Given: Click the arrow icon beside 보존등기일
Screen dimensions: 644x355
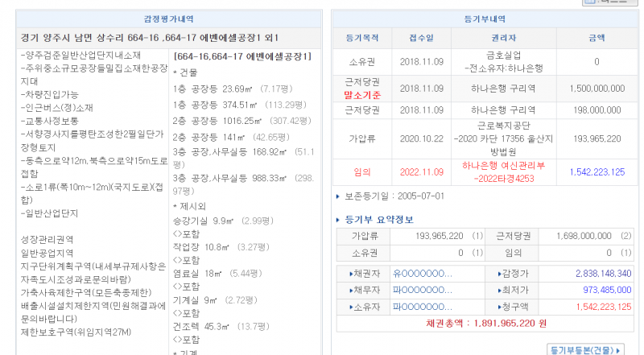Looking at the screenshot, I should [339, 196].
